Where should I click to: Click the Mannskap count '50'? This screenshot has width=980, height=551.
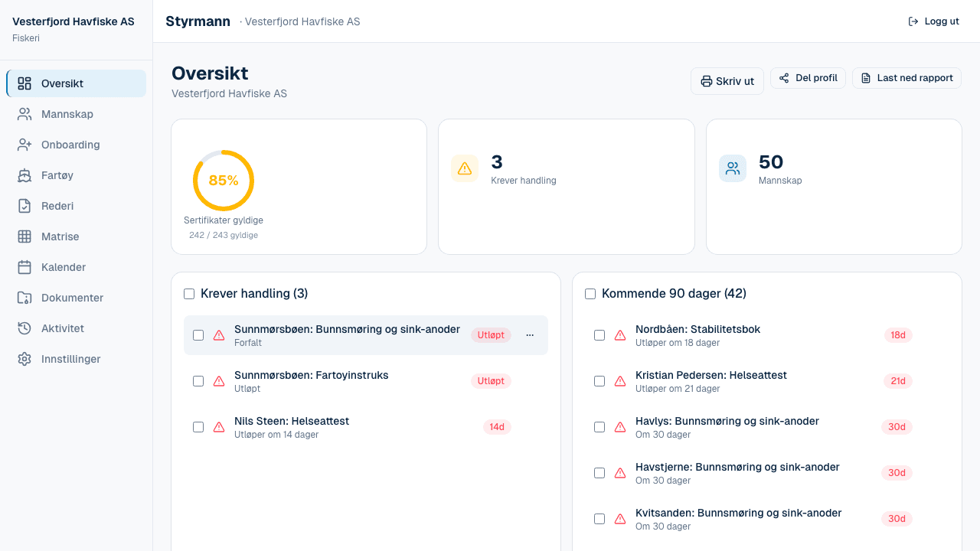pos(771,162)
